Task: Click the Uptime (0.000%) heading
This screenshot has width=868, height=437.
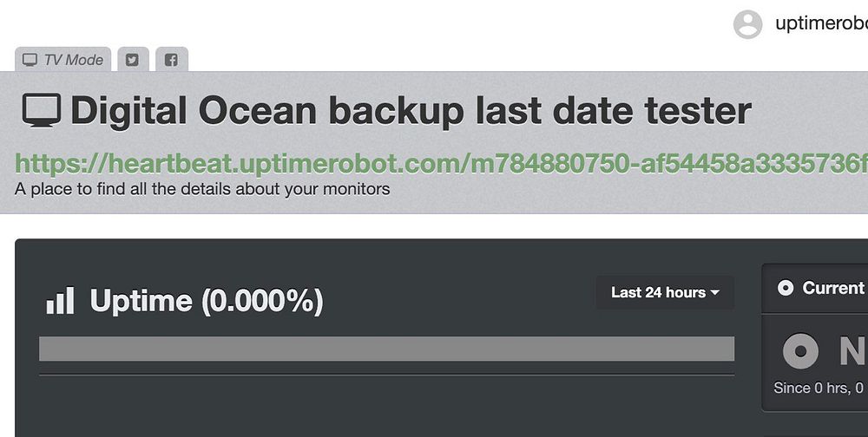Action: tap(207, 301)
